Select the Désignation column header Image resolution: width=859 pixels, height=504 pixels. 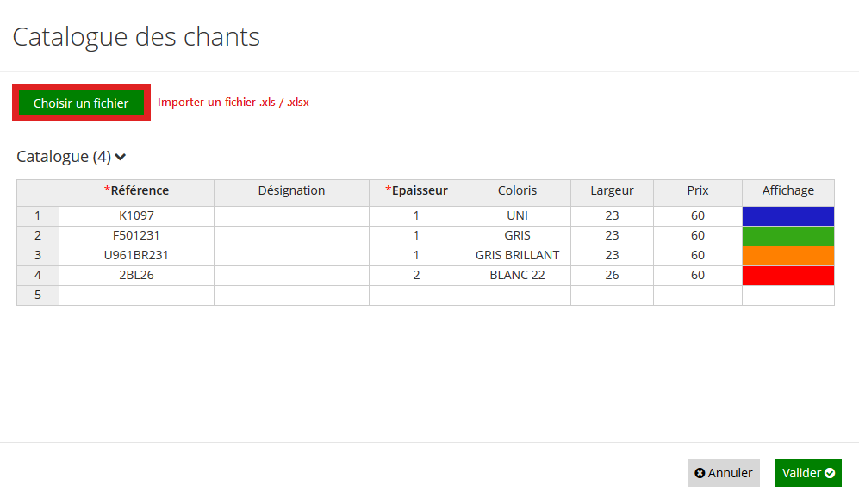291,190
